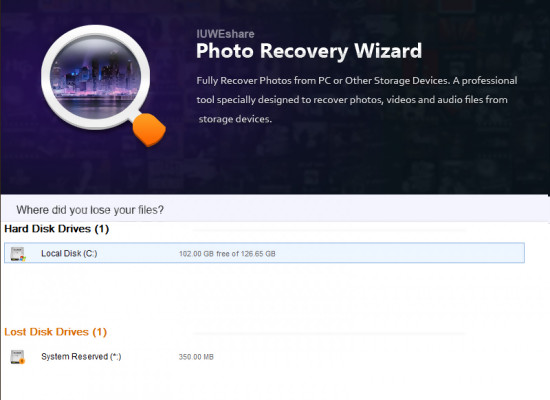The image size is (550, 400).
Task: Click the Local Disk (C:) drive icon
Action: [x=18, y=254]
